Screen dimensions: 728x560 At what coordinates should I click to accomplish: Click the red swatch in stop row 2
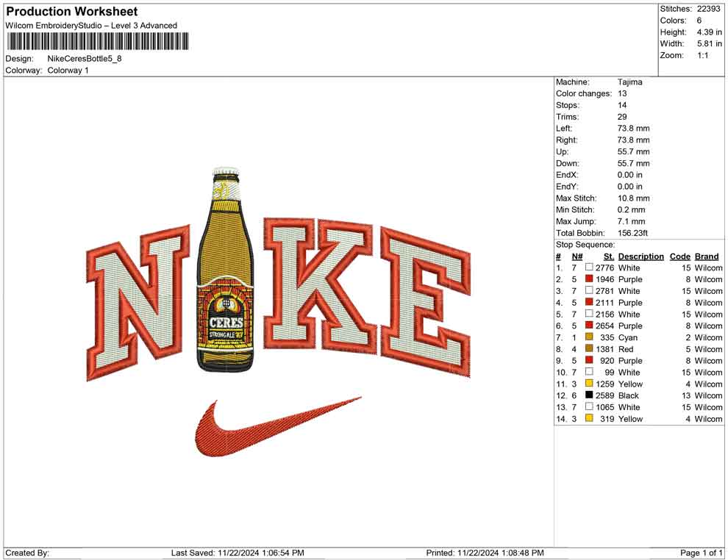(589, 279)
